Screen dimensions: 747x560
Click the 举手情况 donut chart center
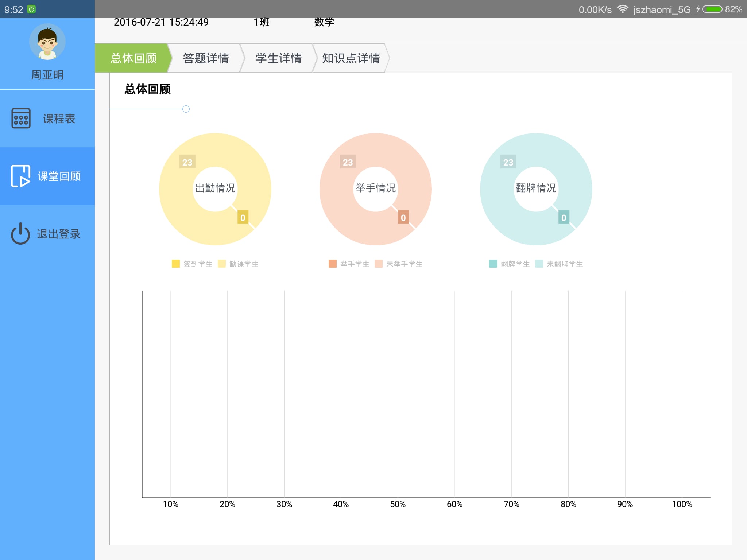click(376, 188)
